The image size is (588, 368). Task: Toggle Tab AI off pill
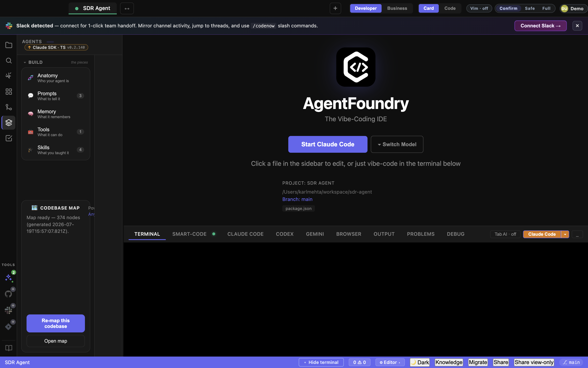coord(505,234)
